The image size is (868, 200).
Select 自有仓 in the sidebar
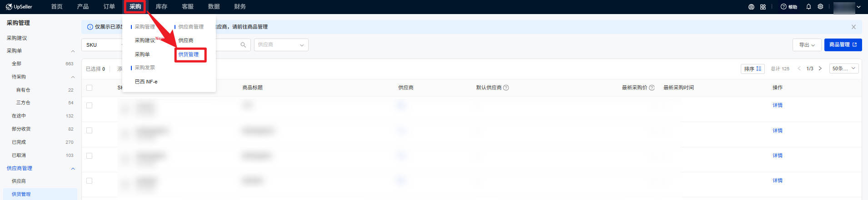pos(23,90)
